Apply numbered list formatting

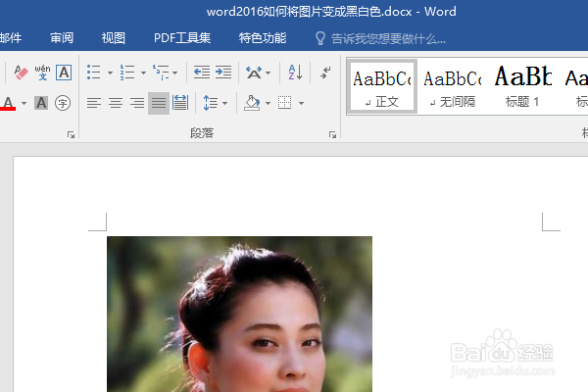[x=127, y=72]
